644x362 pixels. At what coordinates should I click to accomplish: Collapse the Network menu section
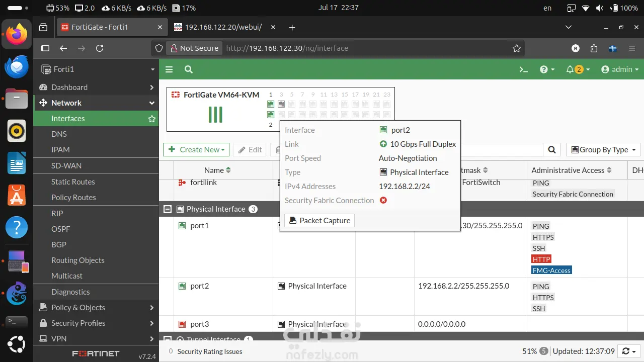point(96,103)
